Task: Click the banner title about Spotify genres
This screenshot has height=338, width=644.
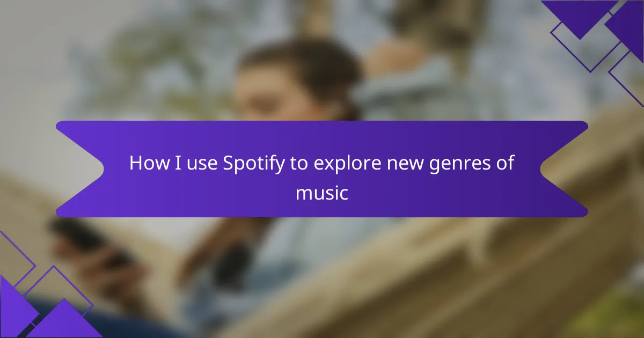Action: pyautogui.click(x=322, y=178)
